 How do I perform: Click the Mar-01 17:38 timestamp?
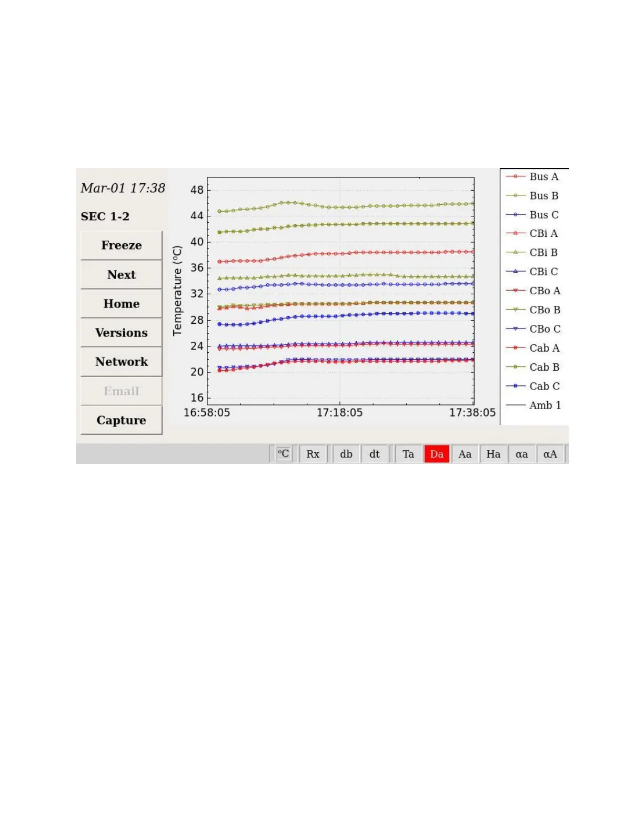point(123,188)
